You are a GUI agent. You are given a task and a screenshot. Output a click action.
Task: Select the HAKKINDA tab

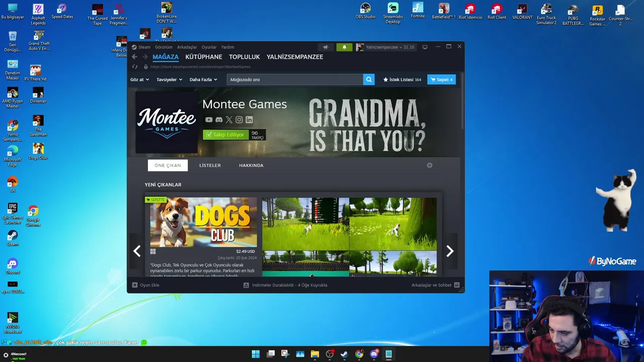click(251, 165)
